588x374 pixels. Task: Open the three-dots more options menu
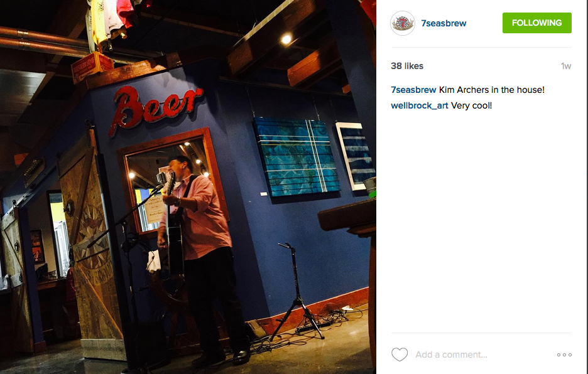click(x=564, y=355)
